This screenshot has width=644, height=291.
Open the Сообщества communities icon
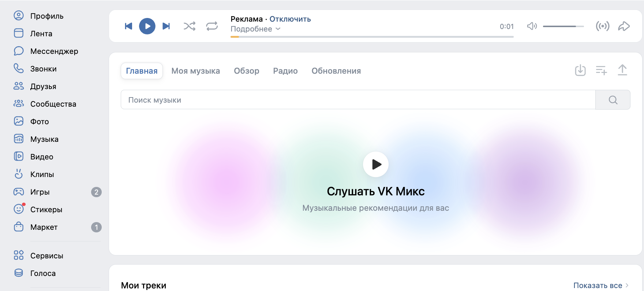[x=19, y=103]
